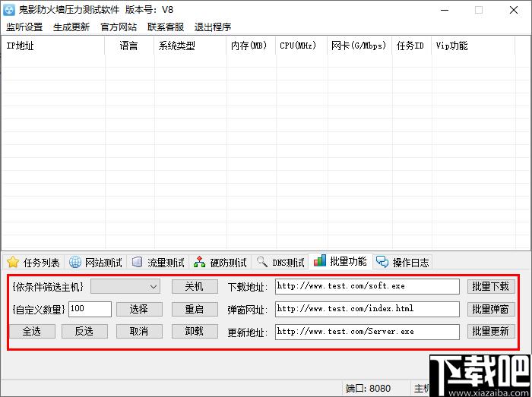Viewport: 532px width, 397px height.
Task: Click the {依条件筛选主机} label
Action: [x=47, y=287]
